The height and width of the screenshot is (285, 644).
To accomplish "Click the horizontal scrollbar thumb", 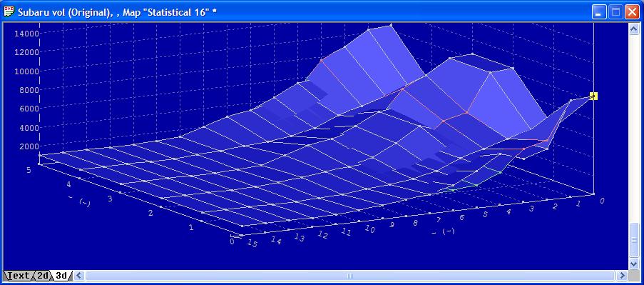I will 350,276.
